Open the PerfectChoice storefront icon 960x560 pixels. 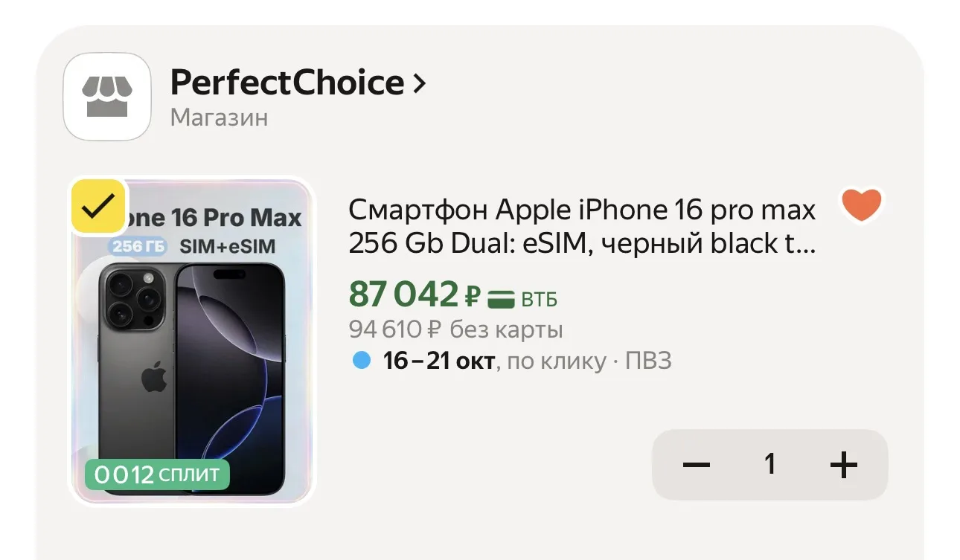tap(107, 97)
